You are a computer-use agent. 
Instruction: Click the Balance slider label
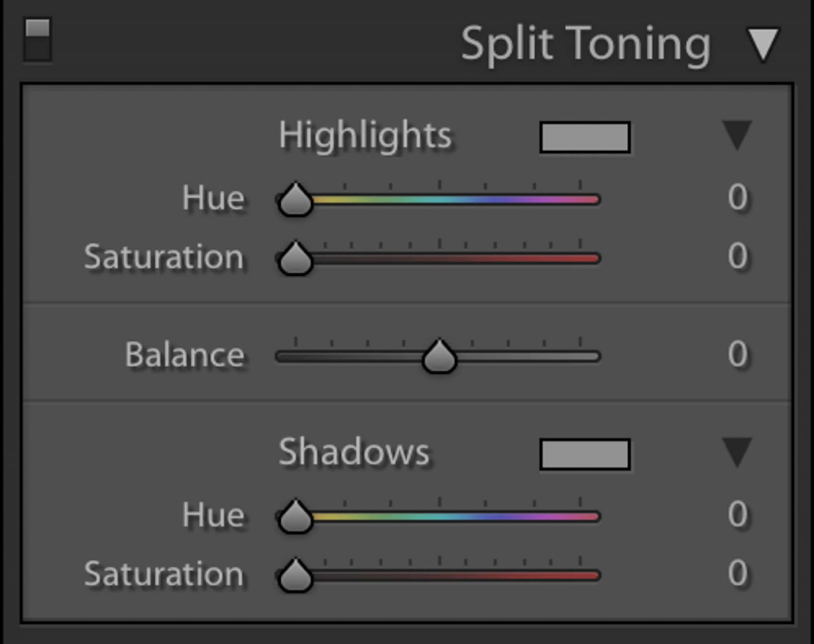pos(185,355)
